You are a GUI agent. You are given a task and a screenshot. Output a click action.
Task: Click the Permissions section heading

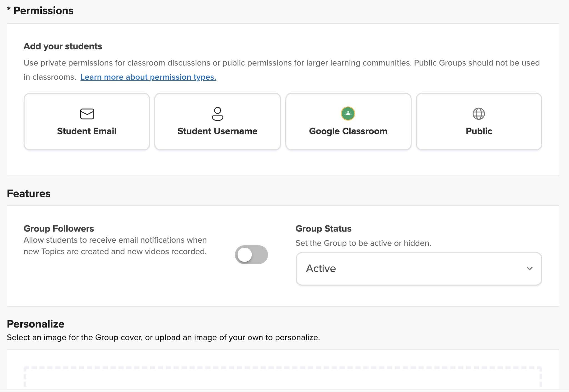coord(40,11)
